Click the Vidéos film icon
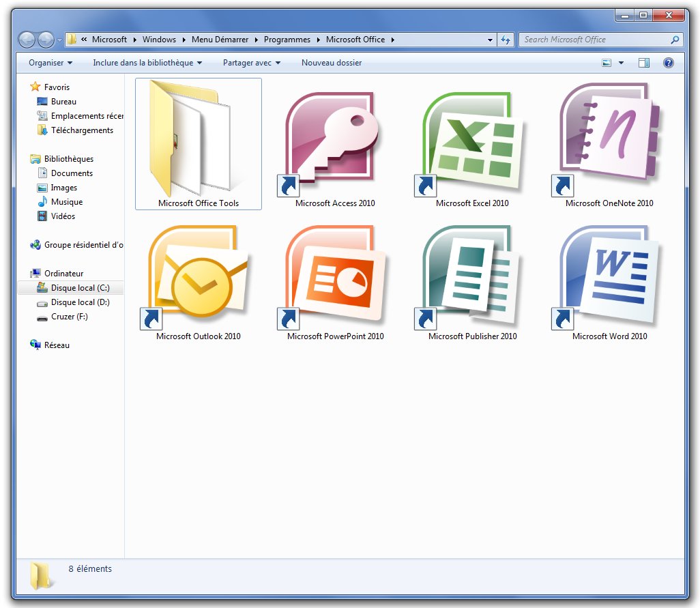 [42, 216]
